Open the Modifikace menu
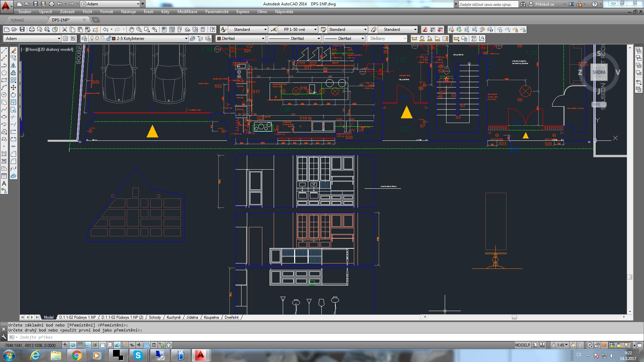 [x=187, y=12]
